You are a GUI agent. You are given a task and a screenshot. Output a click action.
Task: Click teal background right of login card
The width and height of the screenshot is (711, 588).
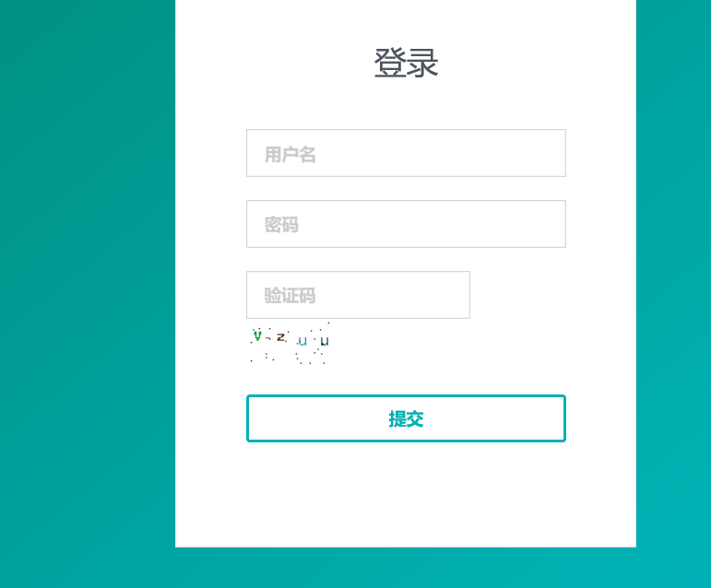click(x=673, y=272)
